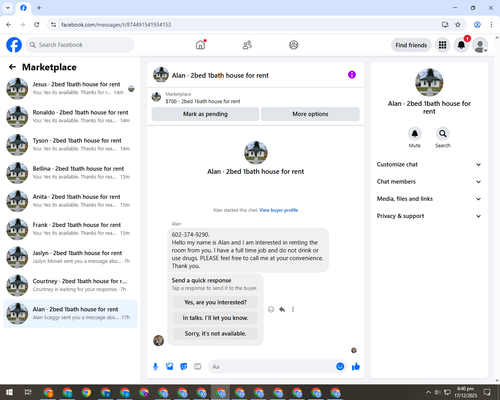500x400 pixels.
Task: Open Jesus conversation in Marketplace list
Action: pyautogui.click(x=70, y=88)
